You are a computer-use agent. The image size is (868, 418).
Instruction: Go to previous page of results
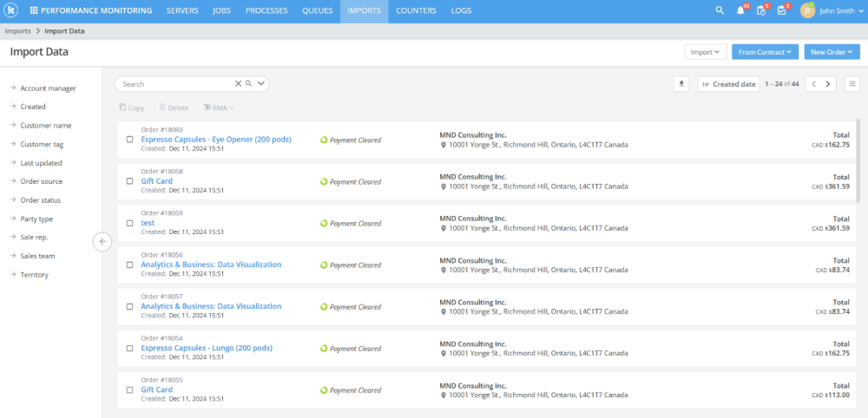point(814,84)
